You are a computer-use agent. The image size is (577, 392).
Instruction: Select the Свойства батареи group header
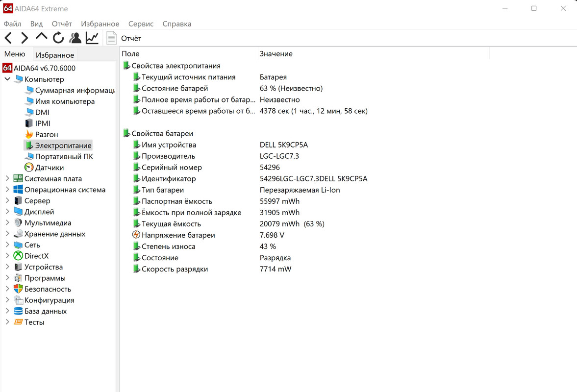coord(158,133)
